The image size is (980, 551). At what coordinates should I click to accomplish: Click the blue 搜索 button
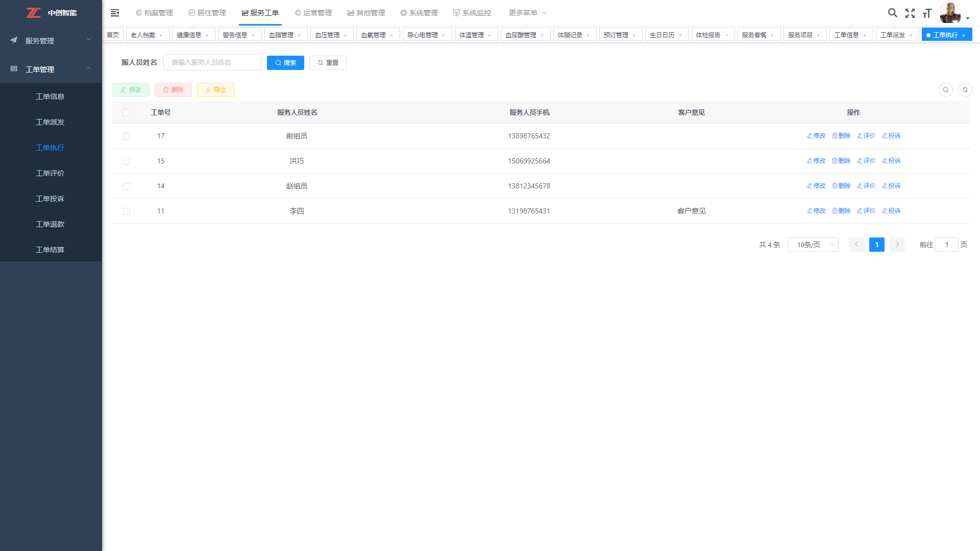pyautogui.click(x=285, y=63)
